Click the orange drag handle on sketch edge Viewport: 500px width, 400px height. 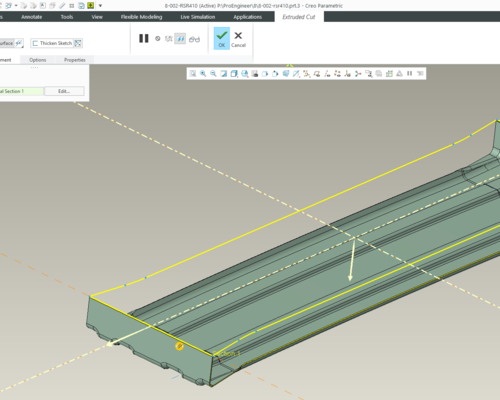click(179, 346)
